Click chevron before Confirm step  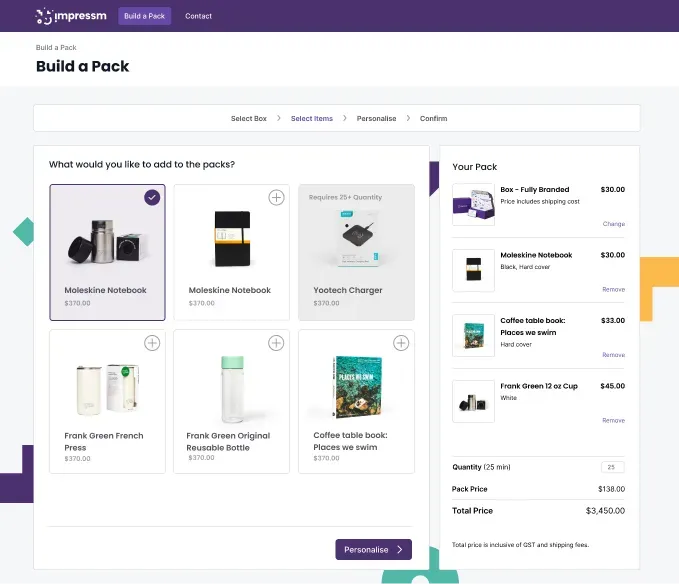[x=408, y=118]
